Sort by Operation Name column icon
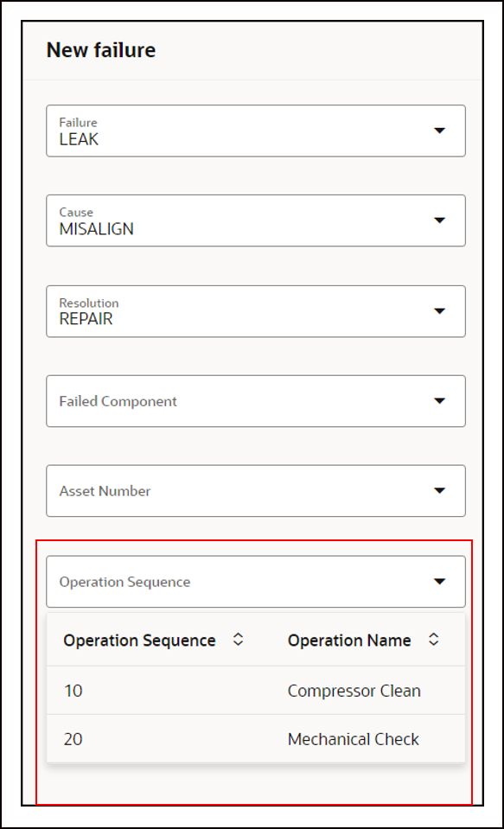504x829 pixels. click(434, 639)
